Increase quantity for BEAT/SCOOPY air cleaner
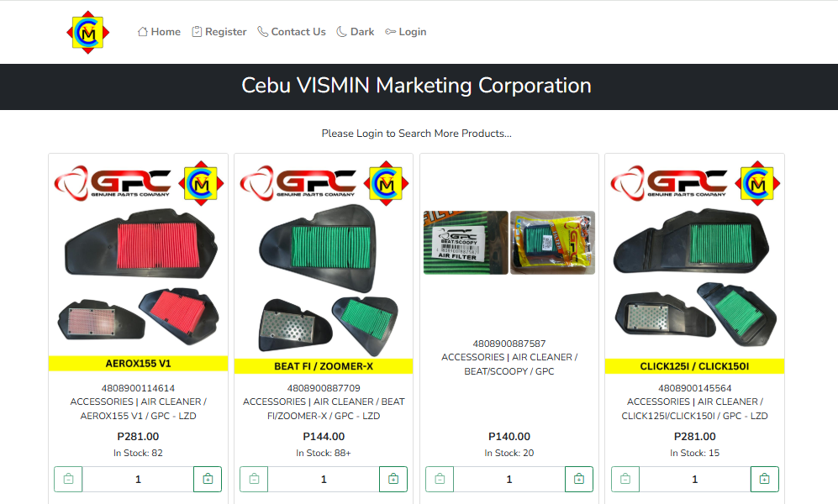Image resolution: width=838 pixels, height=504 pixels. [x=579, y=479]
